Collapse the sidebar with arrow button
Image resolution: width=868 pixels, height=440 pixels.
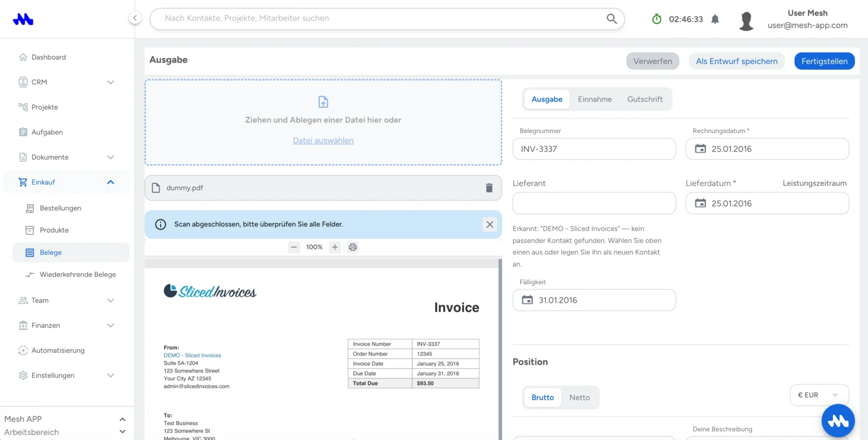135,18
